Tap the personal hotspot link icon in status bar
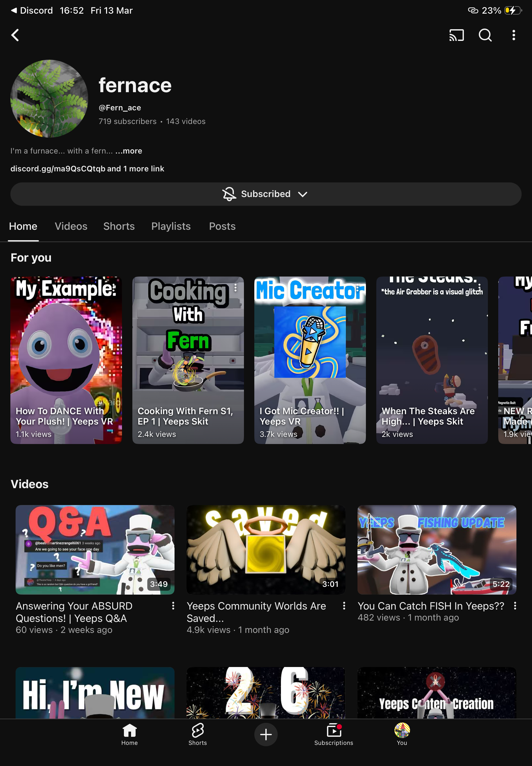Image resolution: width=532 pixels, height=766 pixels. [473, 10]
